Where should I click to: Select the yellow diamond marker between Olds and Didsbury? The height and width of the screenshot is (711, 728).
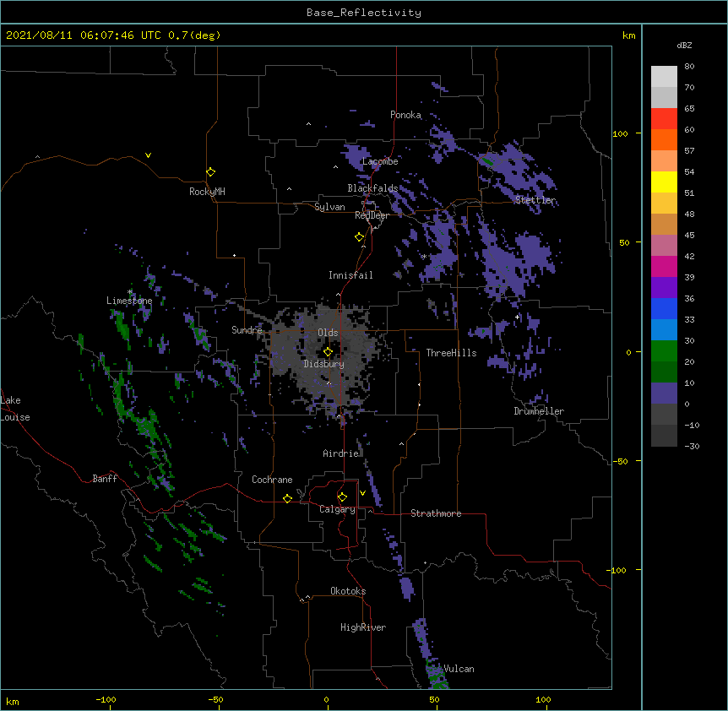click(328, 352)
